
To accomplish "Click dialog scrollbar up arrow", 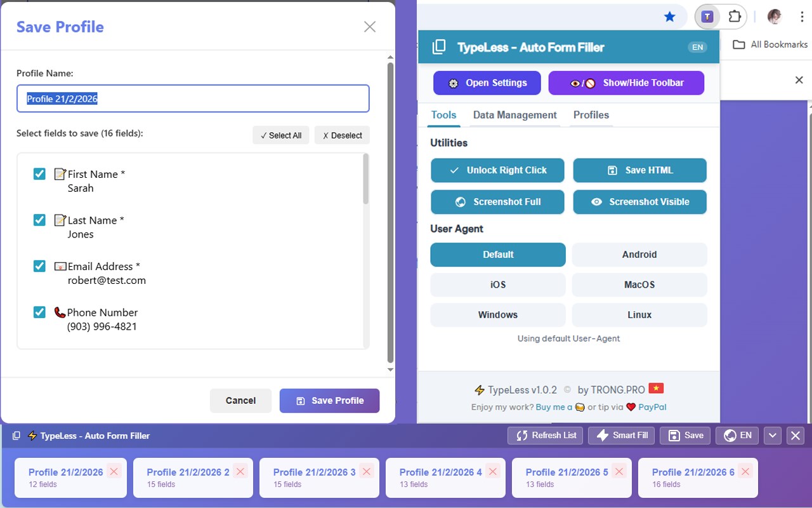I will point(390,58).
